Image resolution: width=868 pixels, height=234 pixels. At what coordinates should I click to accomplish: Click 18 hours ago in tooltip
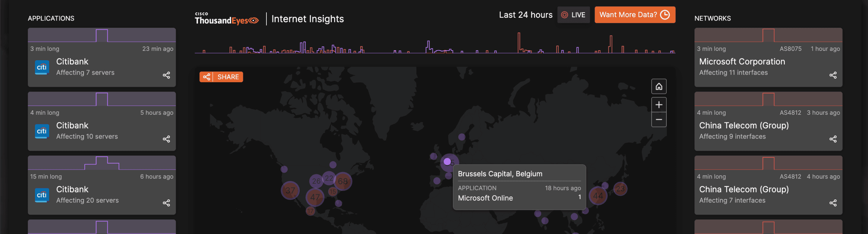[x=563, y=188]
